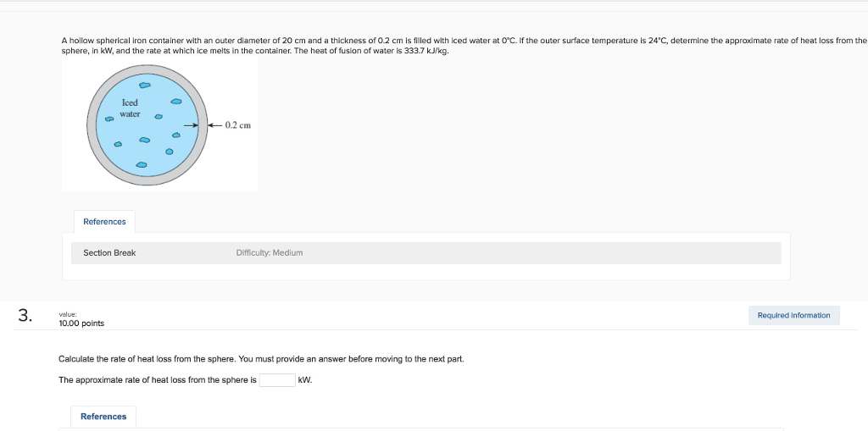The width and height of the screenshot is (868, 431).
Task: Click the kW unit label after input
Action: click(305, 380)
